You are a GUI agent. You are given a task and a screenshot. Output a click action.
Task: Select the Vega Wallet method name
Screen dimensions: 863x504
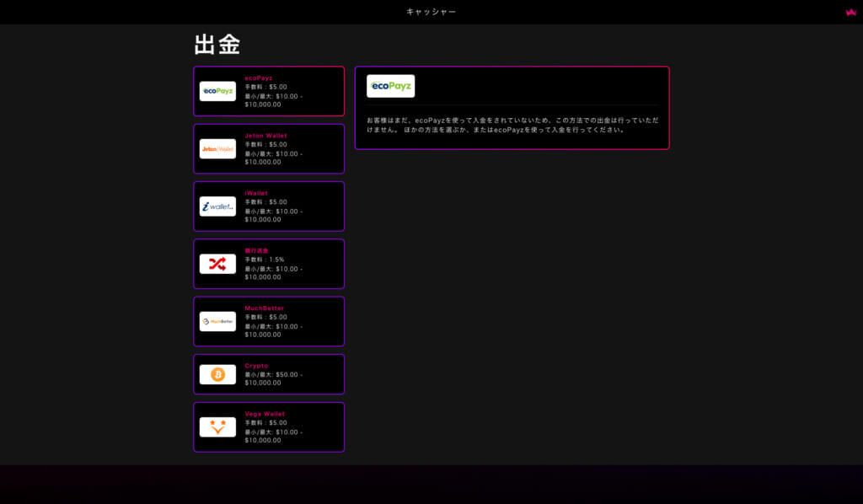tap(265, 414)
